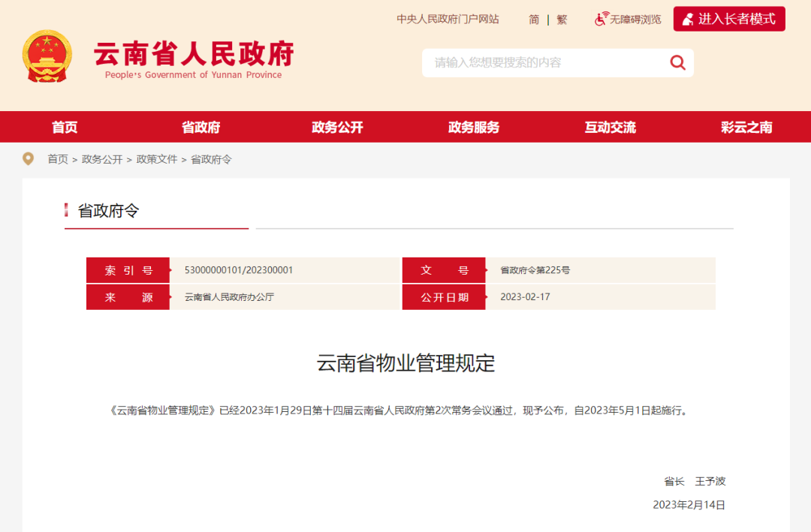Image resolution: width=811 pixels, height=532 pixels.
Task: Open the 政务公开 navigation menu
Action: tap(337, 128)
